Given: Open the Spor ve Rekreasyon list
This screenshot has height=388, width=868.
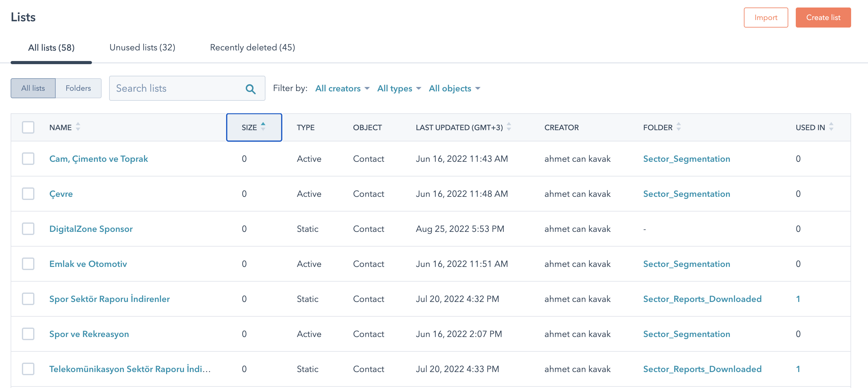Looking at the screenshot, I should [x=89, y=334].
